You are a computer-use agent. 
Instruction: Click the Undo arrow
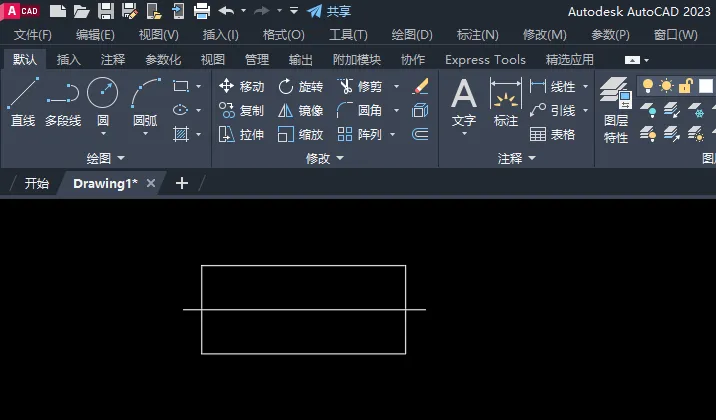pyautogui.click(x=226, y=11)
